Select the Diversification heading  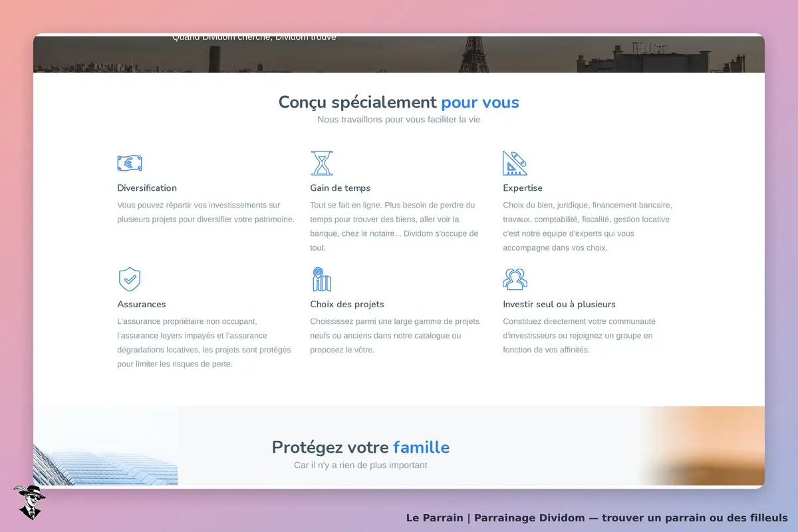point(147,188)
